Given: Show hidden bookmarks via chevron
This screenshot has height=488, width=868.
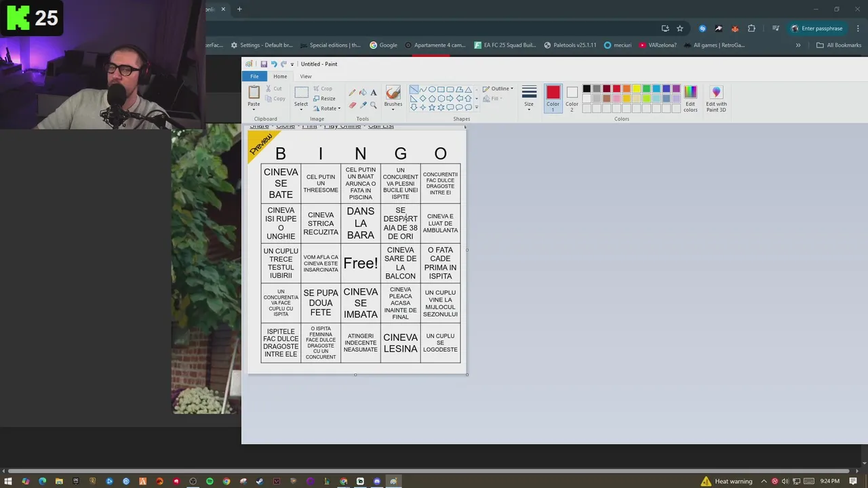Looking at the screenshot, I should pyautogui.click(x=798, y=45).
